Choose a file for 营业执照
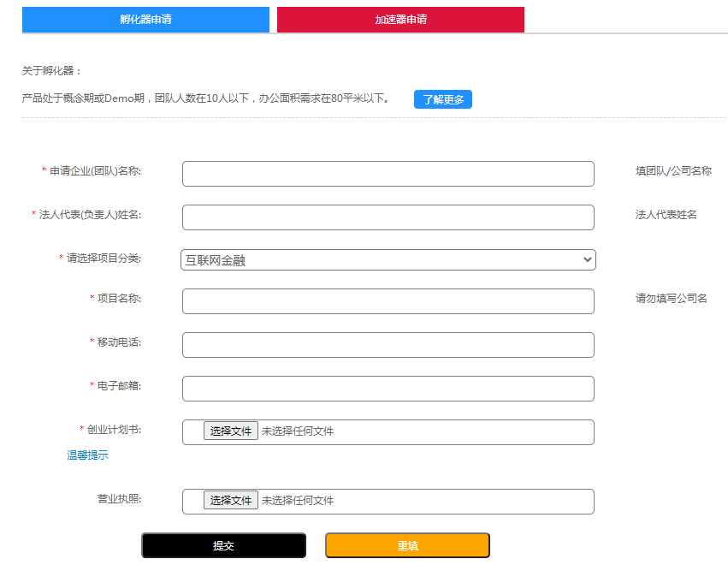Viewport: 728px width, 565px height. point(231,500)
